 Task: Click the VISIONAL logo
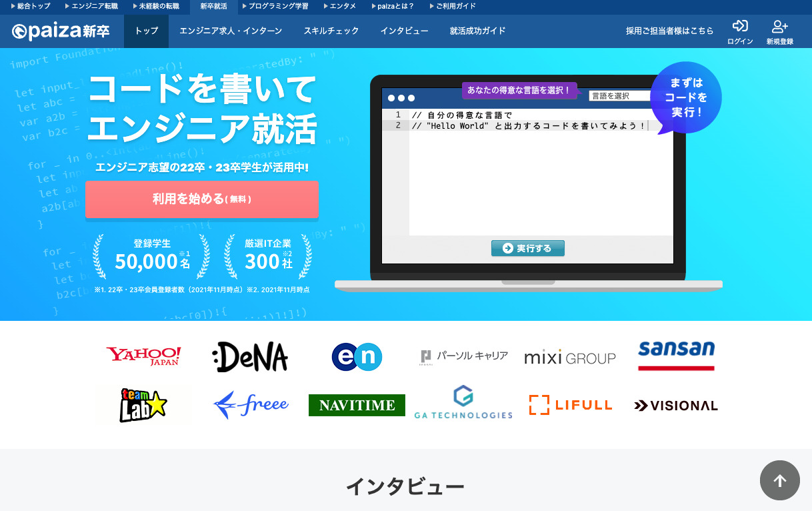tap(676, 406)
